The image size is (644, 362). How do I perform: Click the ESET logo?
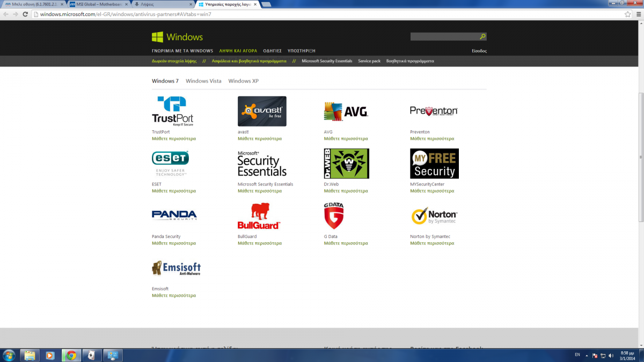point(171,163)
